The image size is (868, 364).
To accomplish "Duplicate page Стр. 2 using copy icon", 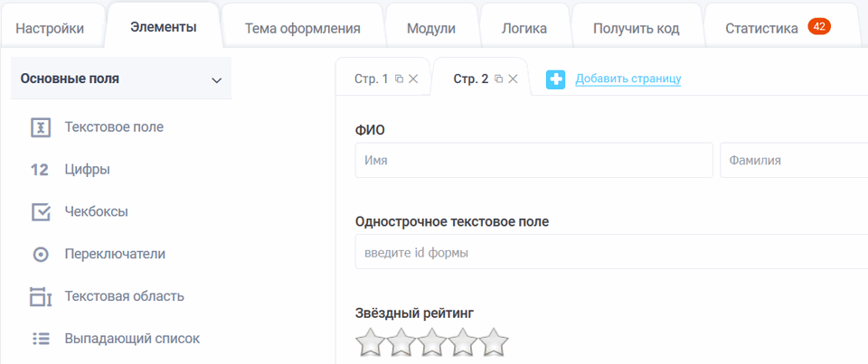I will coord(498,79).
